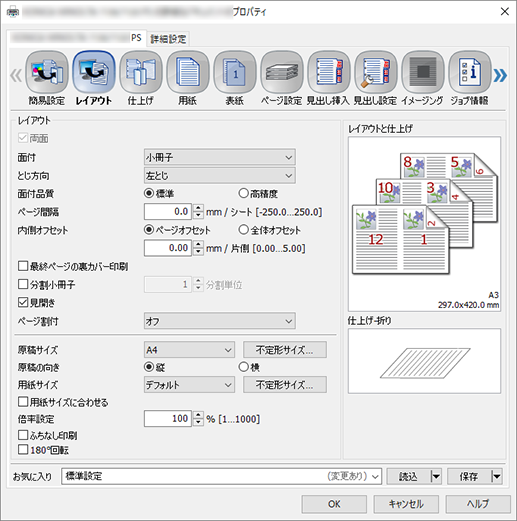Decrease ページ間隔 with down spinner
The height and width of the screenshot is (521, 517).
(198, 215)
